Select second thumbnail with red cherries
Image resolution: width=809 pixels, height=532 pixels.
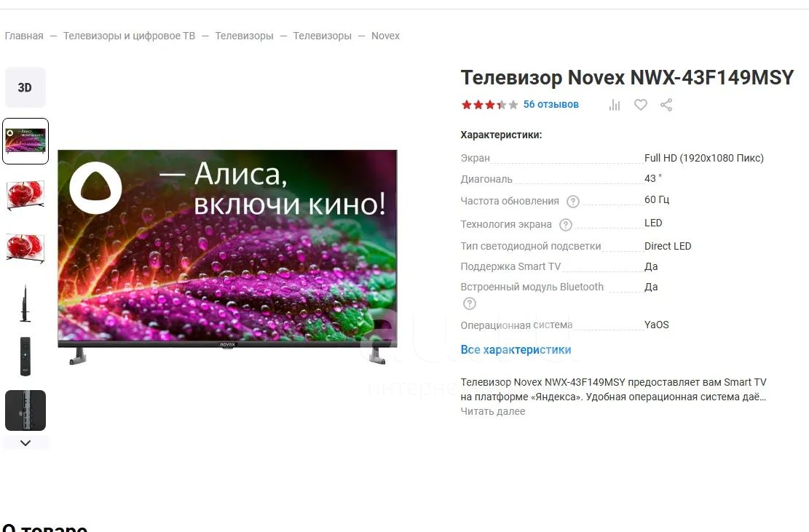pos(25,195)
